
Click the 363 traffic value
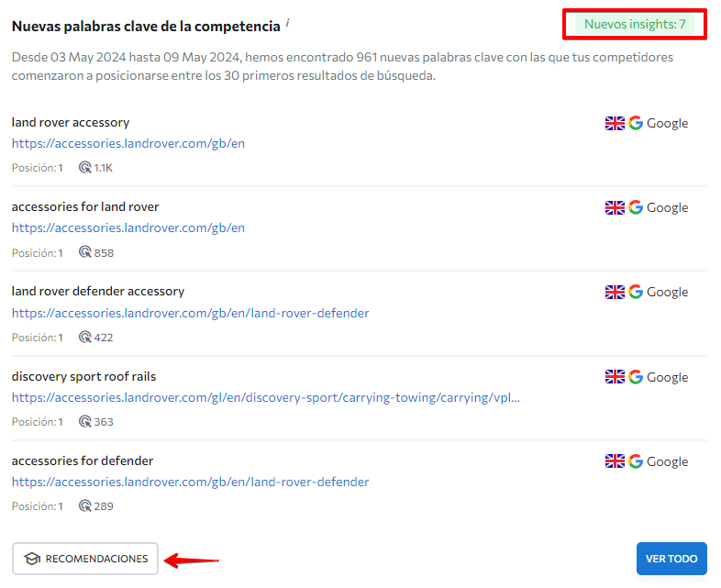pyautogui.click(x=104, y=422)
